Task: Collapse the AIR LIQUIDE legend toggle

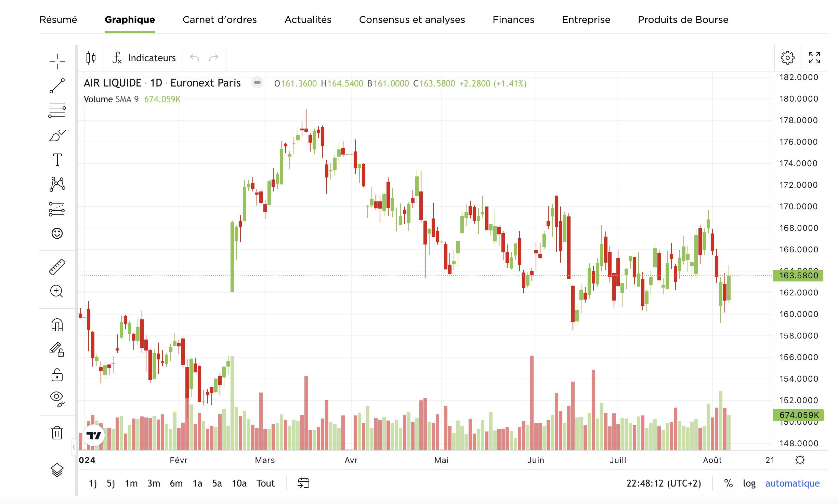Action: pyautogui.click(x=257, y=83)
